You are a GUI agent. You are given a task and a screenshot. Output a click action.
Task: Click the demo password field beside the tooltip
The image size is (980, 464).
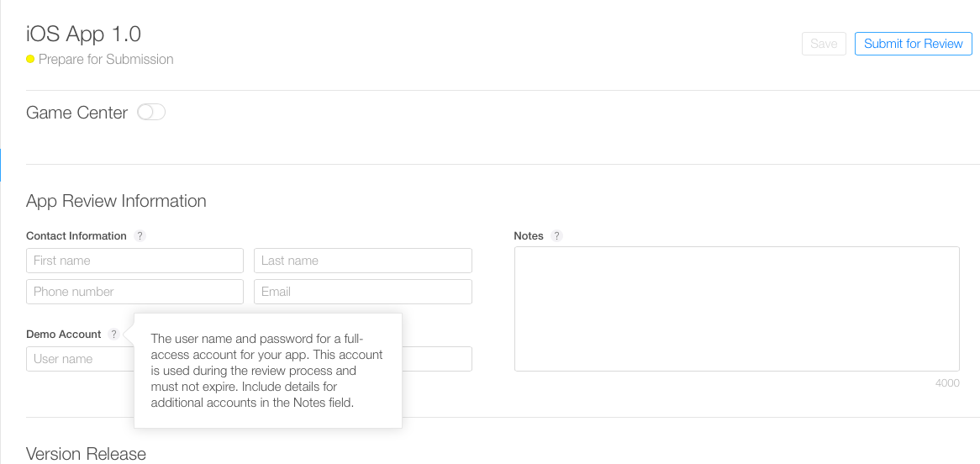(437, 359)
